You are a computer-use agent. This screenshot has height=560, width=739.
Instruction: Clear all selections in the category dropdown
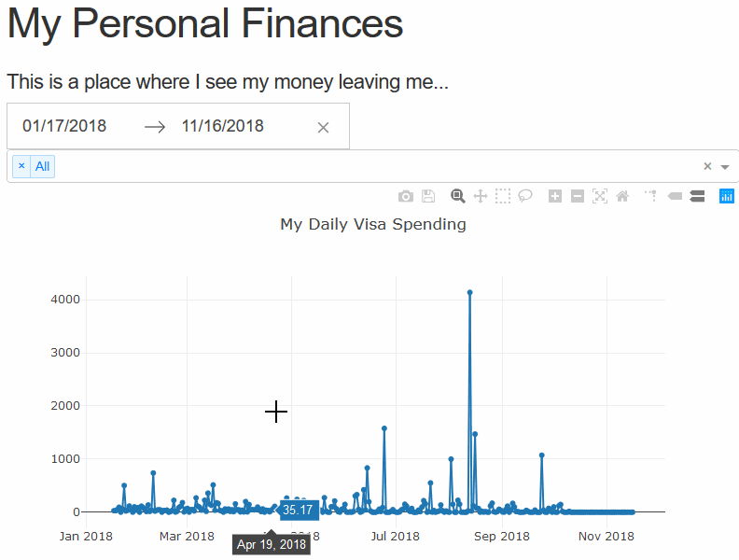pos(707,166)
